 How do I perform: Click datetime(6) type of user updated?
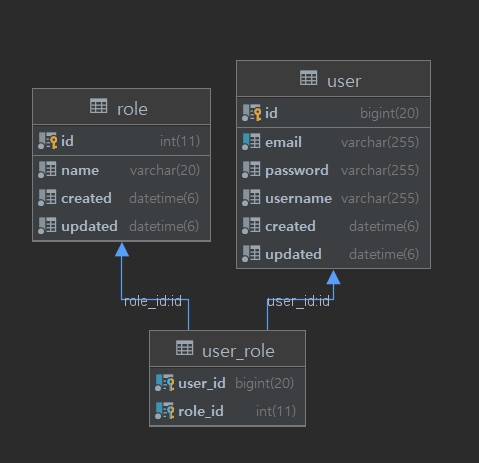pyautogui.click(x=384, y=255)
